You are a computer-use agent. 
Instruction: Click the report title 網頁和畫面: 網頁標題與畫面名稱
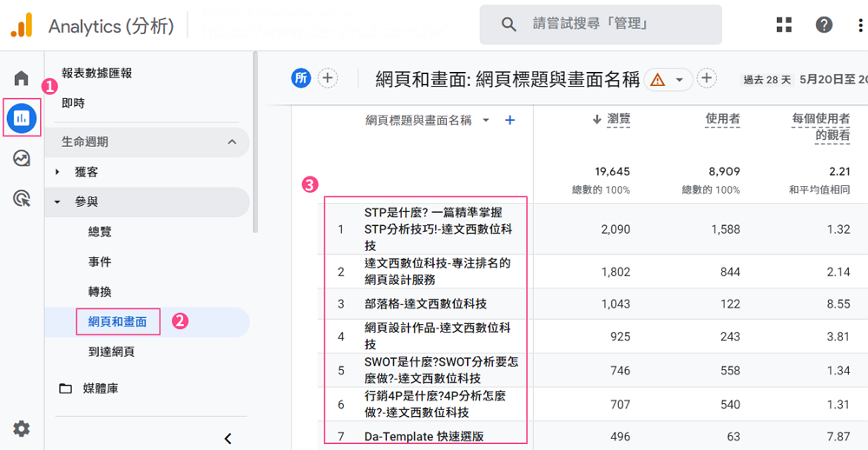[507, 80]
